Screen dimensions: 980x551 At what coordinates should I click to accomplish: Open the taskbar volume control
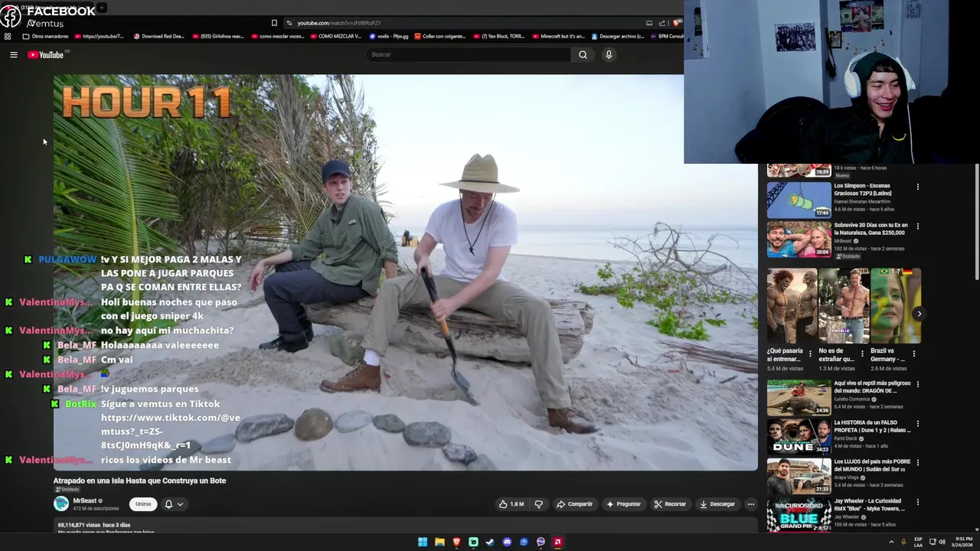(x=942, y=542)
